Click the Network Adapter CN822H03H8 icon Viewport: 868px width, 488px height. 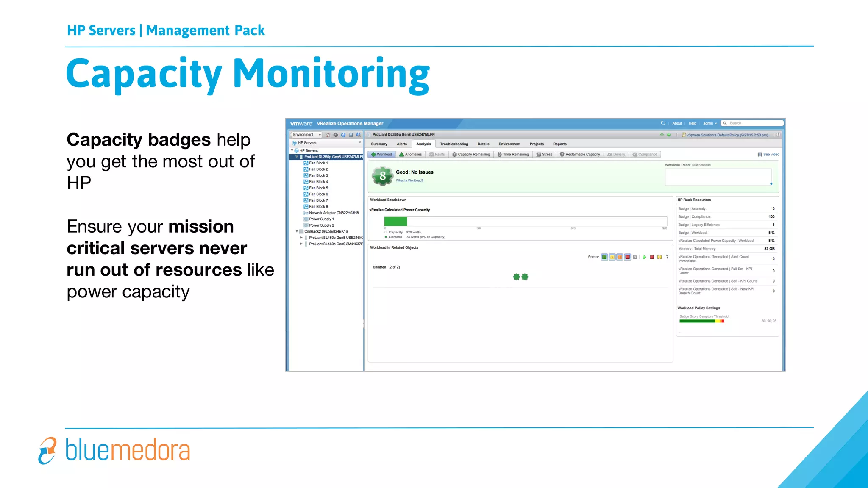click(306, 213)
